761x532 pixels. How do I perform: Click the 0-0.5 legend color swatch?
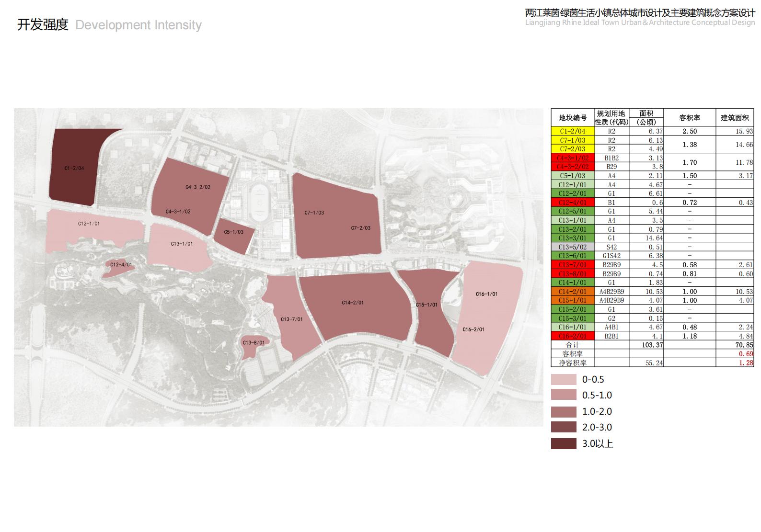(564, 379)
